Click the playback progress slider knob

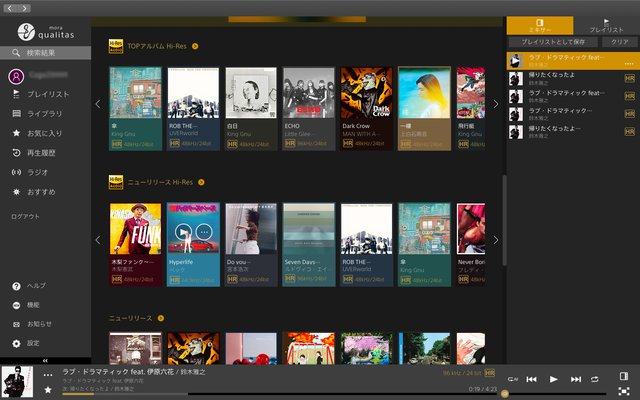(504, 393)
